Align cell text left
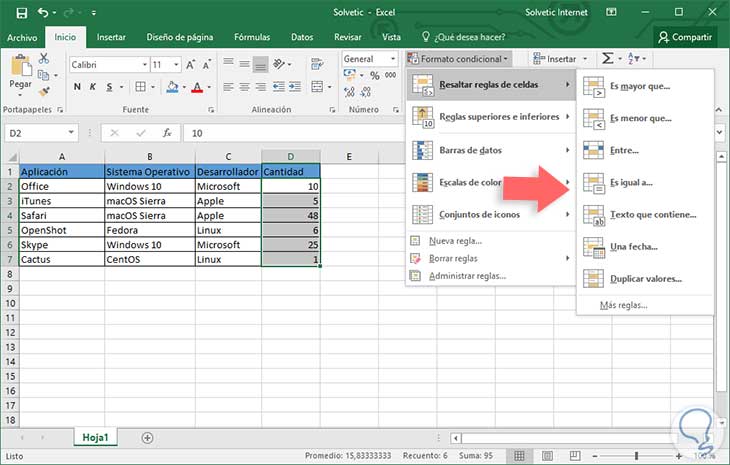730x465 pixels. (228, 87)
